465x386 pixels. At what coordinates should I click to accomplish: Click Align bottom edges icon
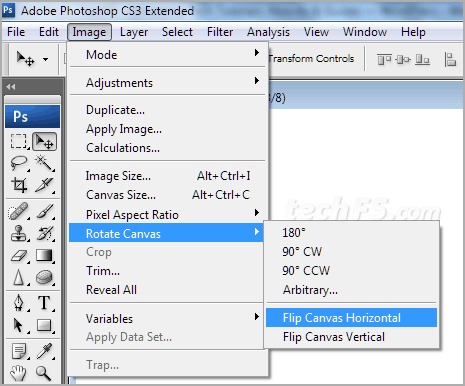point(422,60)
